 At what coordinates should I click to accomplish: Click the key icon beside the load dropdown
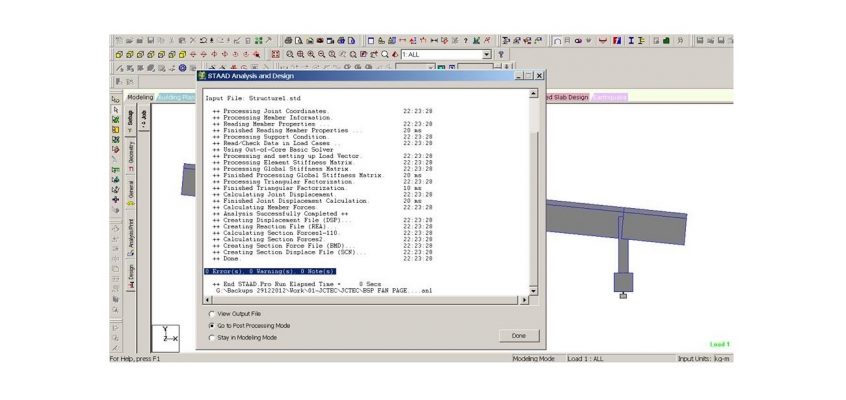[x=501, y=55]
